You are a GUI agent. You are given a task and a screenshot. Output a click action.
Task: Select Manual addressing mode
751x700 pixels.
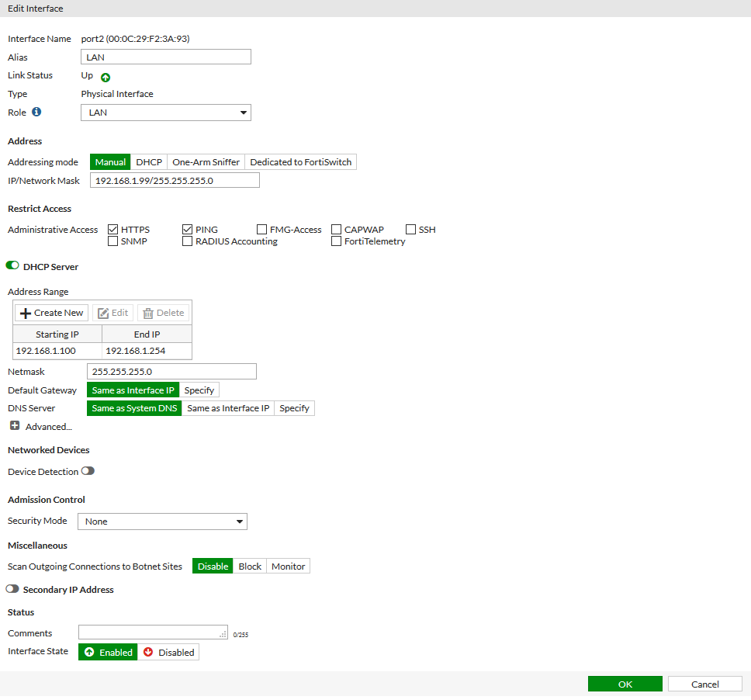[x=110, y=162]
